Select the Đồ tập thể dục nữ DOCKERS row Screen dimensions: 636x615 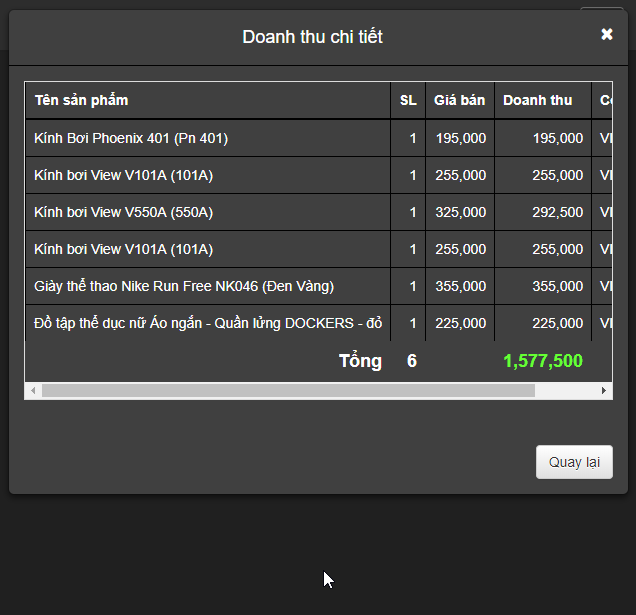pos(207,323)
